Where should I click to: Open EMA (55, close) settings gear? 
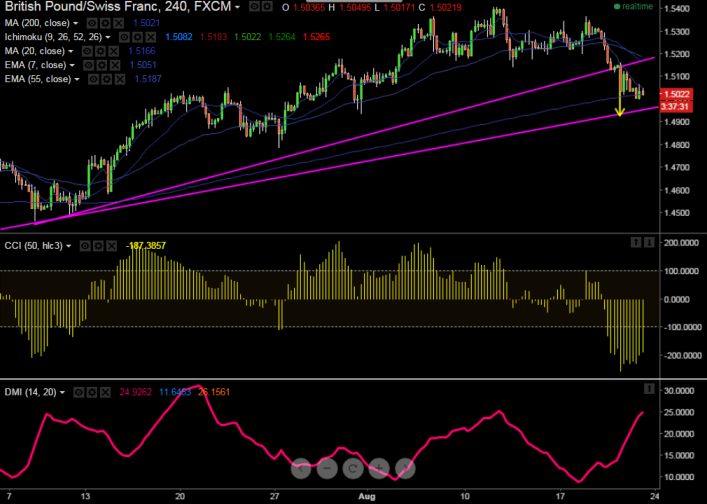point(106,79)
